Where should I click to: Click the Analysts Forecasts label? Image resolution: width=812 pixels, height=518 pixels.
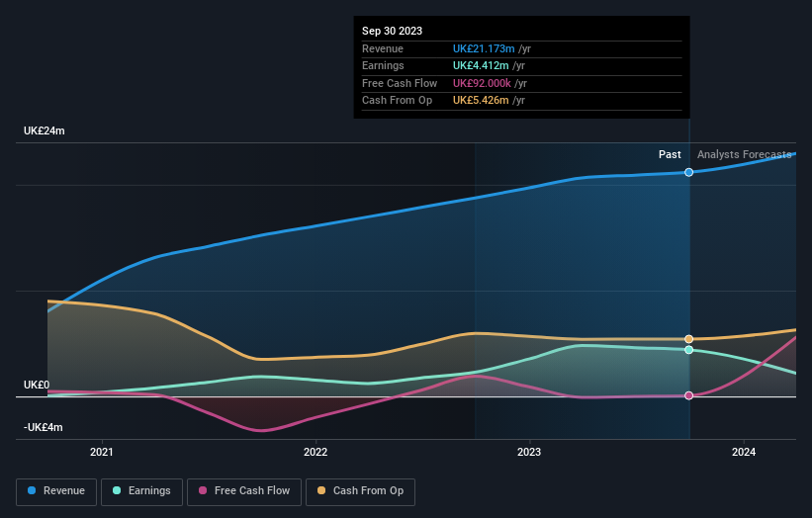pyautogui.click(x=744, y=155)
